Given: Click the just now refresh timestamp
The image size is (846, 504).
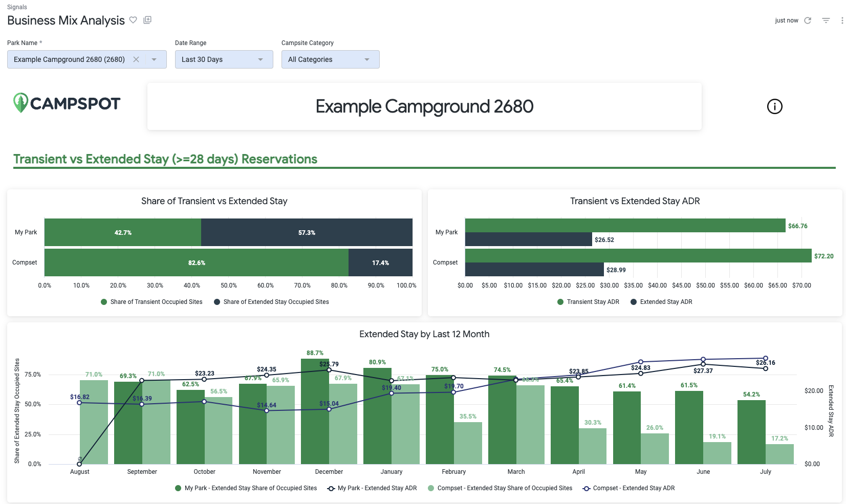Looking at the screenshot, I should [787, 20].
